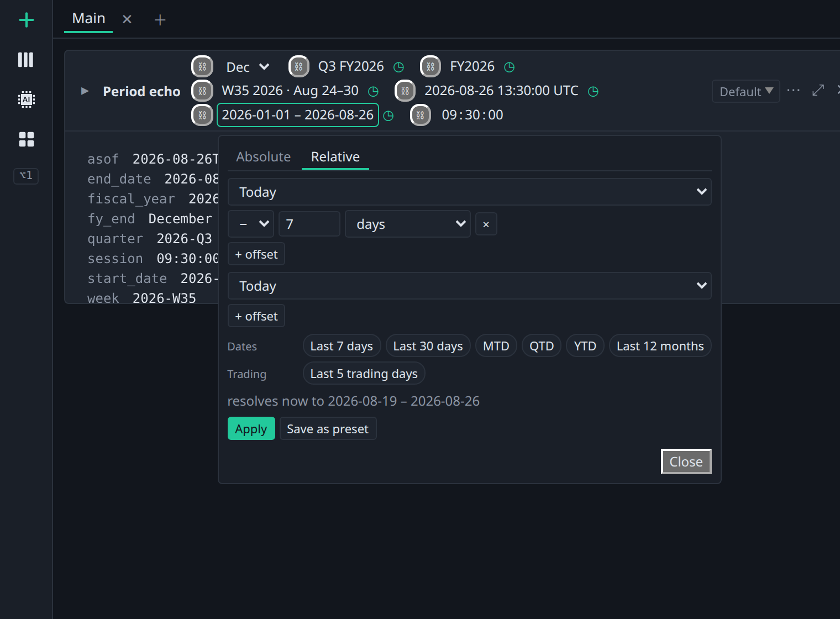Open the columns library icon in sidebar
The width and height of the screenshot is (840, 619).
coord(26,60)
